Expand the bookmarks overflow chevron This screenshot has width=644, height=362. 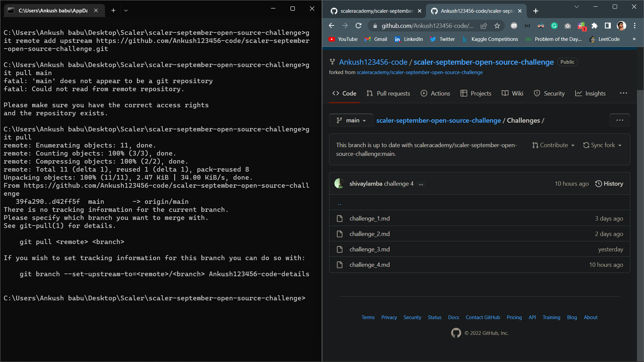tap(634, 39)
